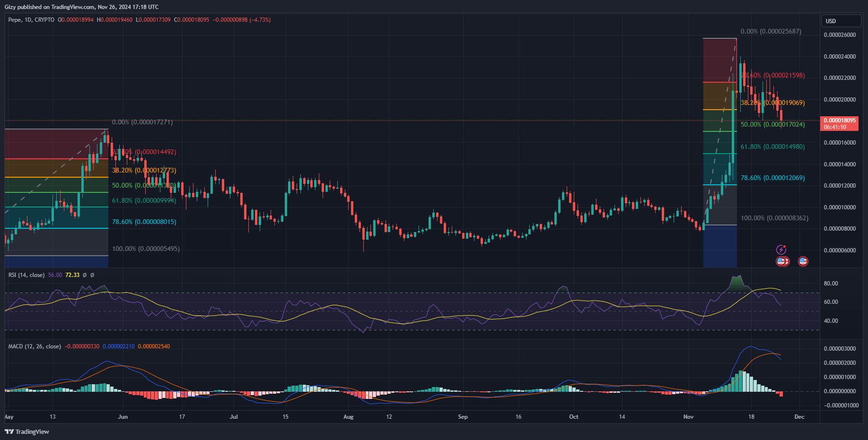The width and height of the screenshot is (868, 440).
Task: Click Fib label 78.60% (0.000012069)
Action: point(773,178)
